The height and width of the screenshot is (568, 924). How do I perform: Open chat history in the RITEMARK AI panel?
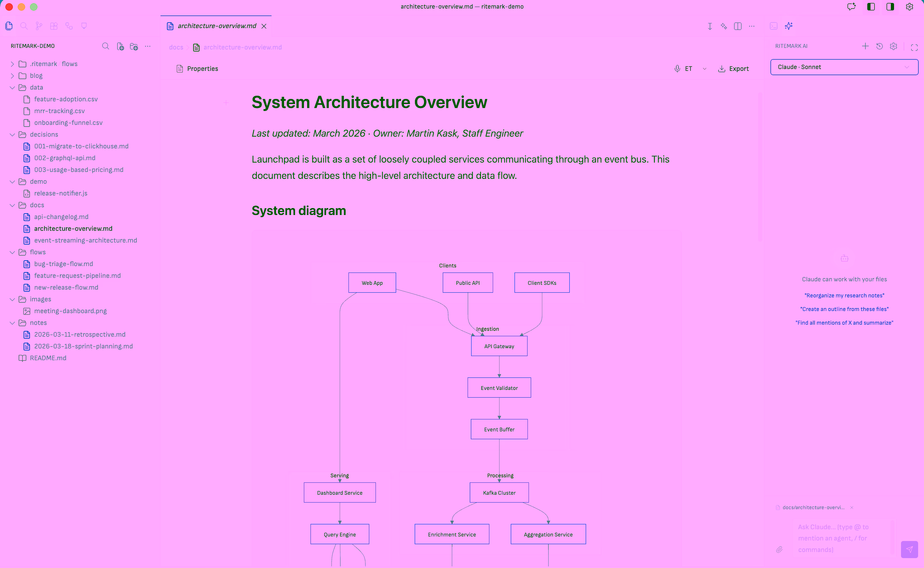[879, 46]
